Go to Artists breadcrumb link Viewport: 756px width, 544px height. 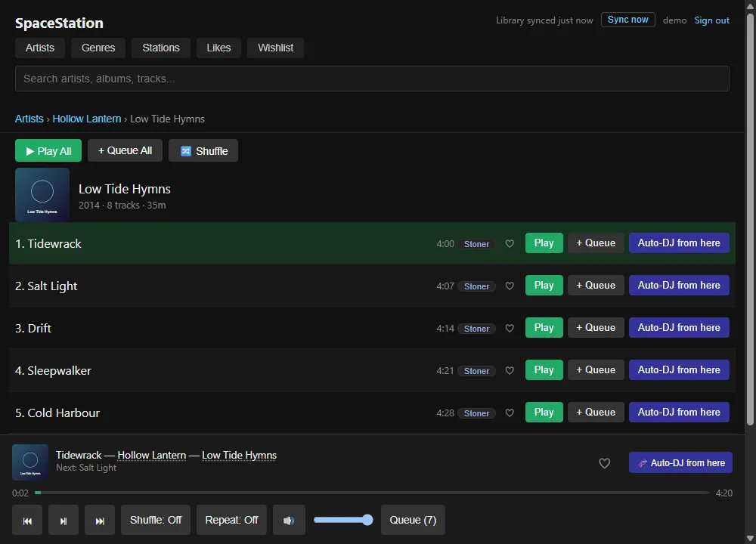tap(29, 119)
